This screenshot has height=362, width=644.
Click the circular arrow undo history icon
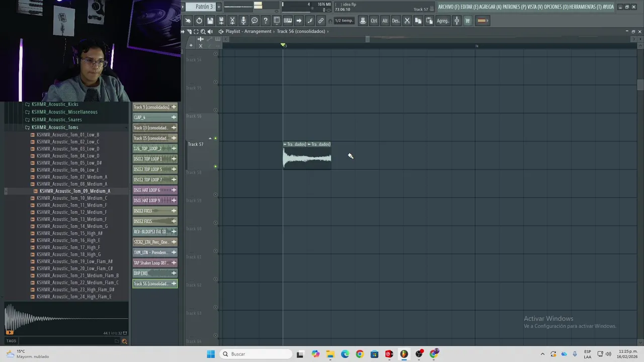pyautogui.click(x=199, y=21)
